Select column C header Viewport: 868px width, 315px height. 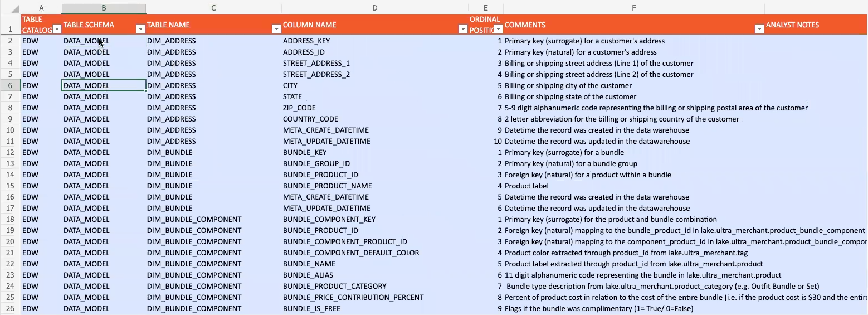click(x=214, y=8)
